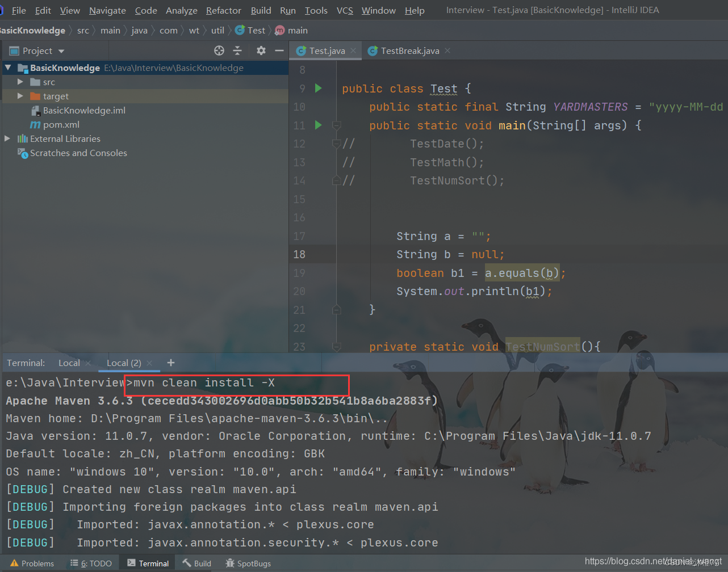Open the Refactor menu
Viewport: 728px width, 572px height.
point(224,10)
